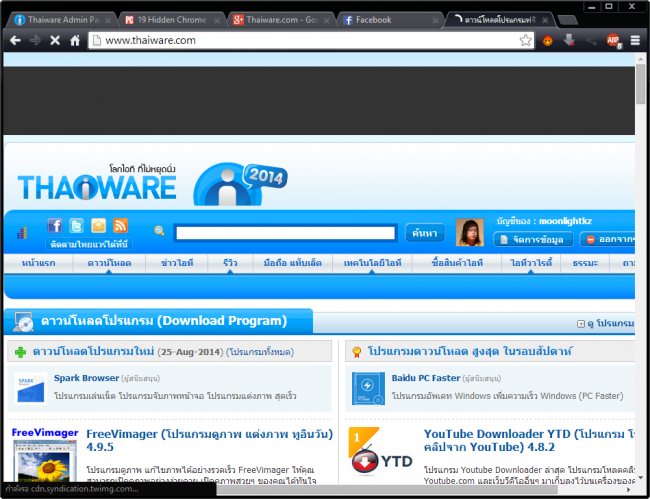This screenshot has height=499, width=650.
Task: Click the Thaiware site search field
Action: [x=285, y=233]
